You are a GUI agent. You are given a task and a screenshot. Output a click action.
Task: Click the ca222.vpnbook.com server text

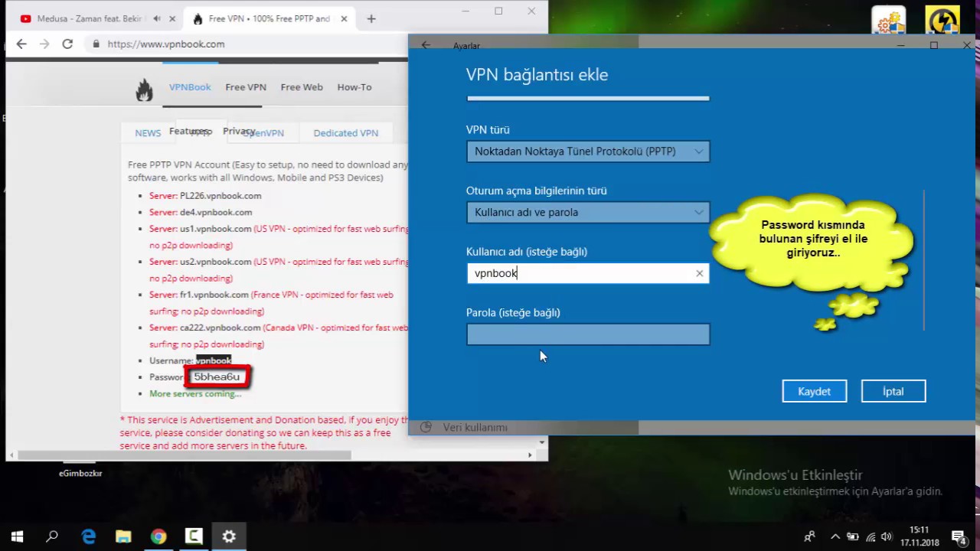220,328
